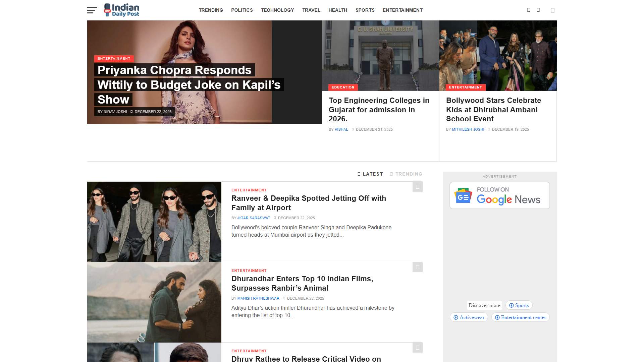The width and height of the screenshot is (644, 362).
Task: Go to the Sports section in navigation
Action: 365,10
